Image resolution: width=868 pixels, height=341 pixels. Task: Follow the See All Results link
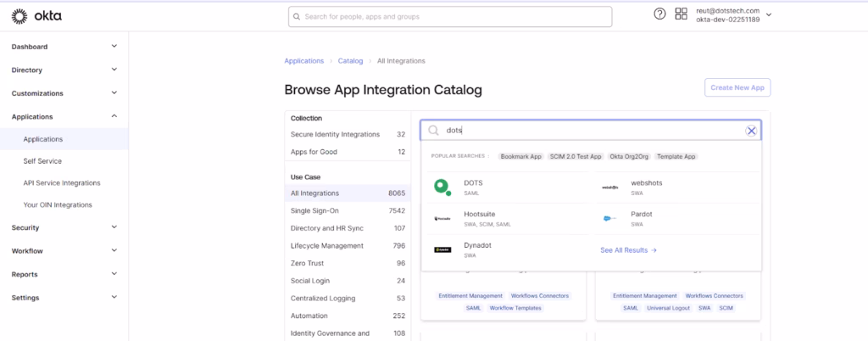click(x=628, y=250)
